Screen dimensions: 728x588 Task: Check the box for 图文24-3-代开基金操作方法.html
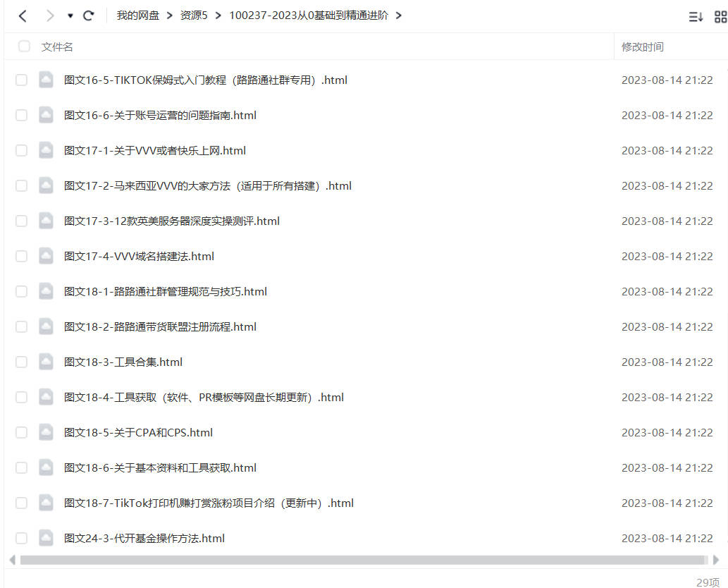point(21,539)
